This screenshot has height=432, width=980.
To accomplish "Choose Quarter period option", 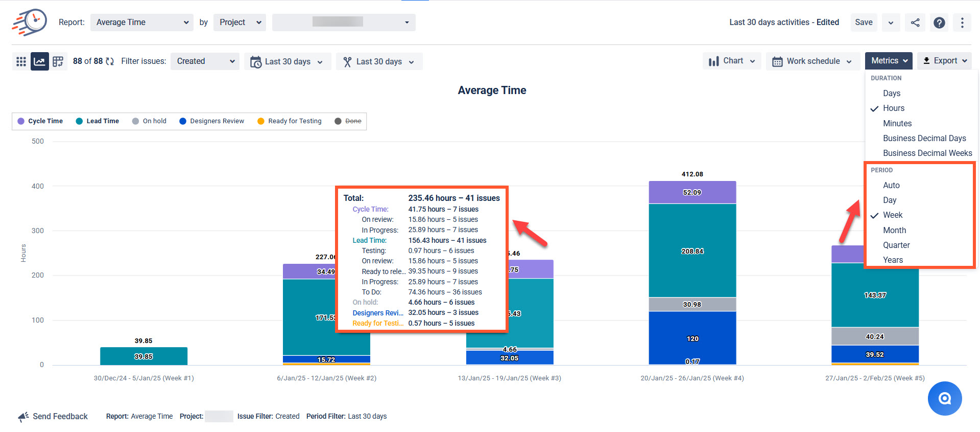I will point(896,245).
